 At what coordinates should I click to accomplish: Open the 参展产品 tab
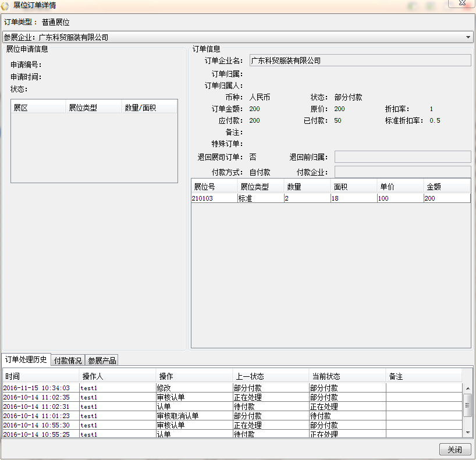click(101, 361)
